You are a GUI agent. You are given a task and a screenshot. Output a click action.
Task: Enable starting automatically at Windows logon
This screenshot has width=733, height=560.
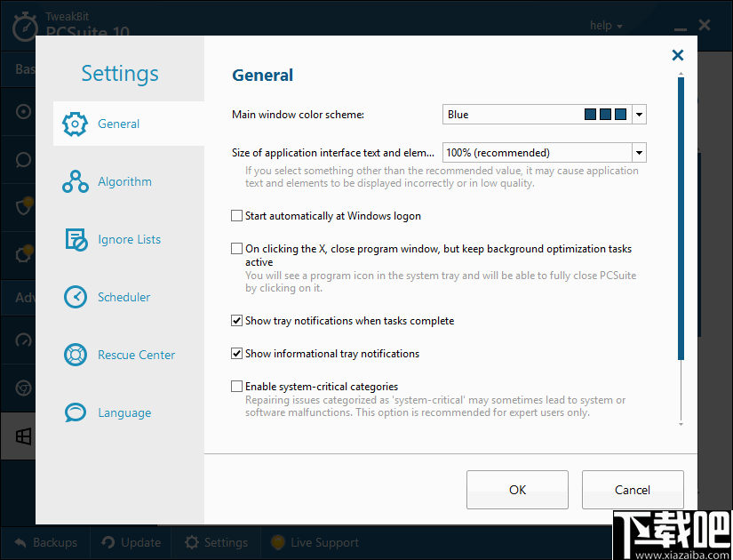[x=236, y=215]
